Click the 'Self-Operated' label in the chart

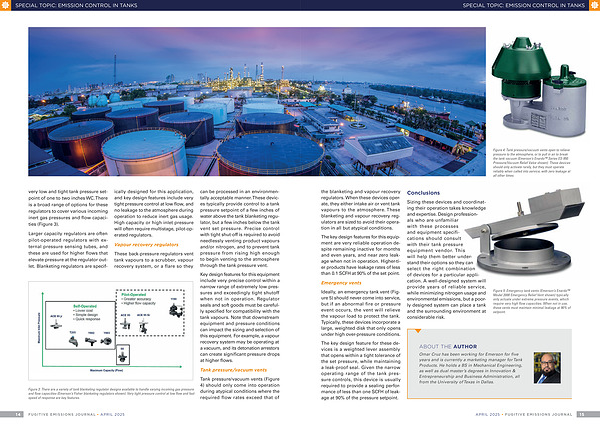(x=85, y=306)
